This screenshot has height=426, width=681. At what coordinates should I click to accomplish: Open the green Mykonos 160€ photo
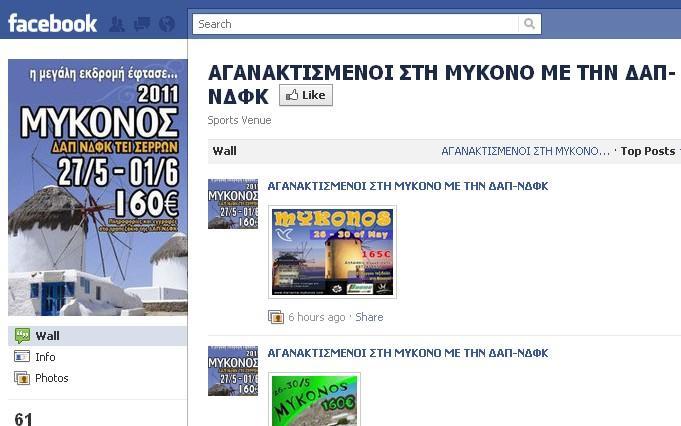click(314, 400)
